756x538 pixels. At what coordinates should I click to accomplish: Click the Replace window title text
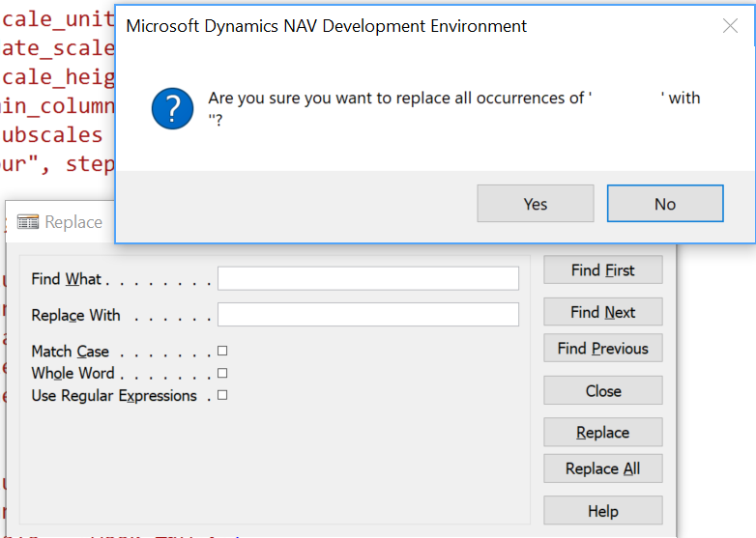pos(73,222)
